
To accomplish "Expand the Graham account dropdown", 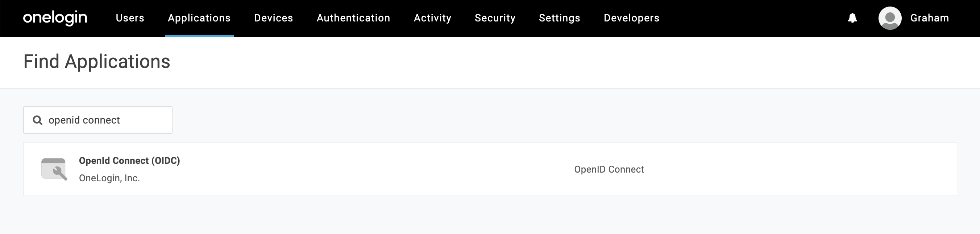I will pos(929,18).
